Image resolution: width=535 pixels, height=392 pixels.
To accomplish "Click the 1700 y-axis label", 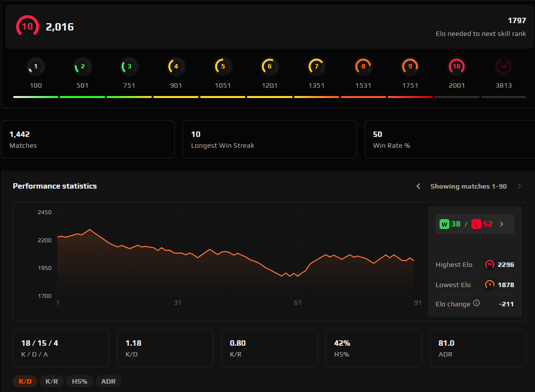I will pyautogui.click(x=44, y=295).
